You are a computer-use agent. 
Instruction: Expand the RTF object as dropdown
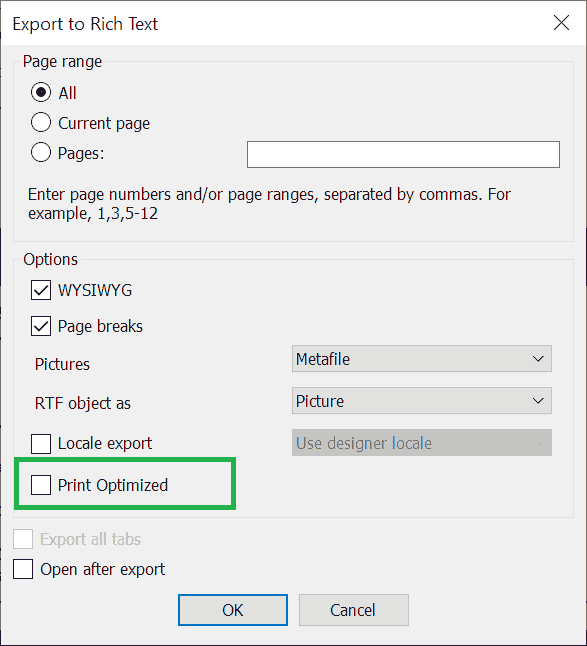tap(421, 401)
